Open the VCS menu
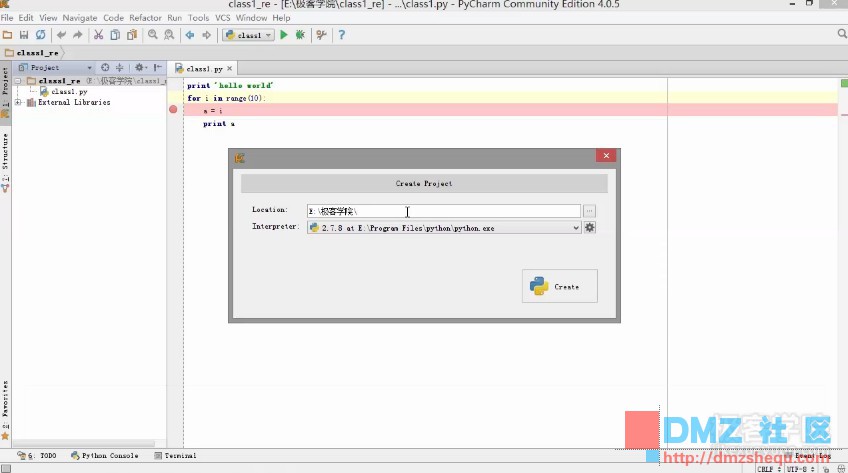Viewport: 848px width, 473px height. pyautogui.click(x=223, y=18)
